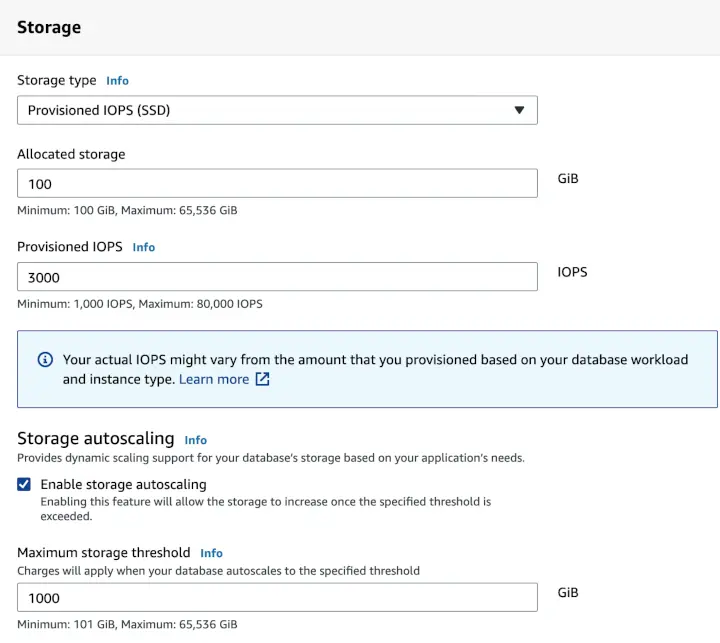720x643 pixels.
Task: Expand the Storage type dropdown arrow
Action: click(519, 110)
